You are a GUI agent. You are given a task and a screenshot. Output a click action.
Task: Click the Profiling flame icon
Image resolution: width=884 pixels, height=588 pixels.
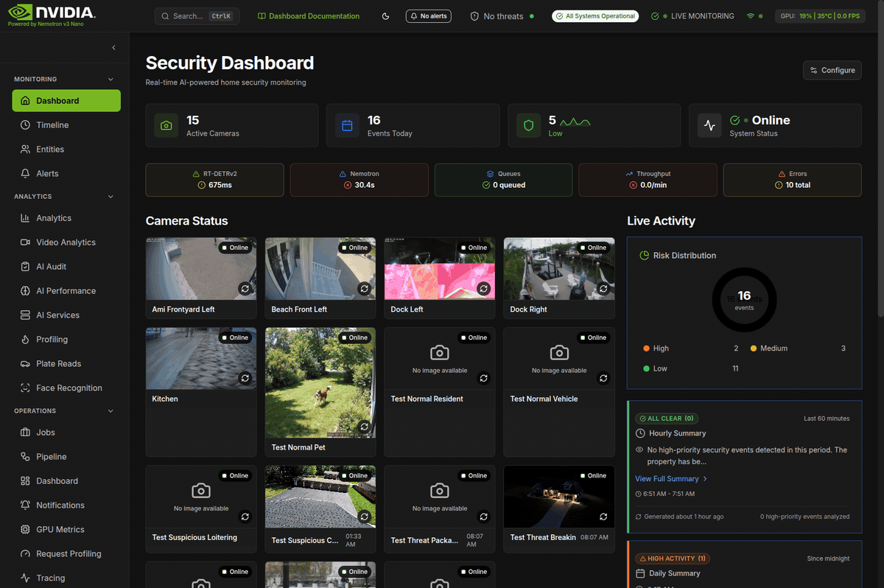point(25,340)
